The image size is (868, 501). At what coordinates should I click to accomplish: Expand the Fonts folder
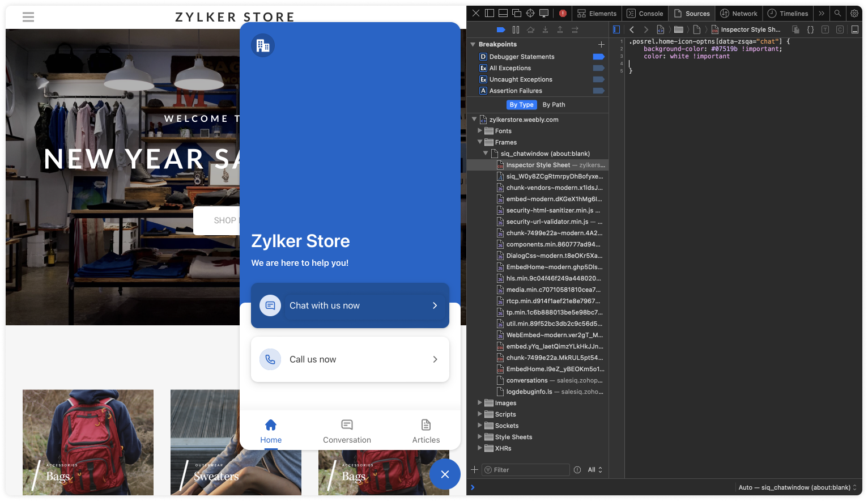pyautogui.click(x=480, y=131)
